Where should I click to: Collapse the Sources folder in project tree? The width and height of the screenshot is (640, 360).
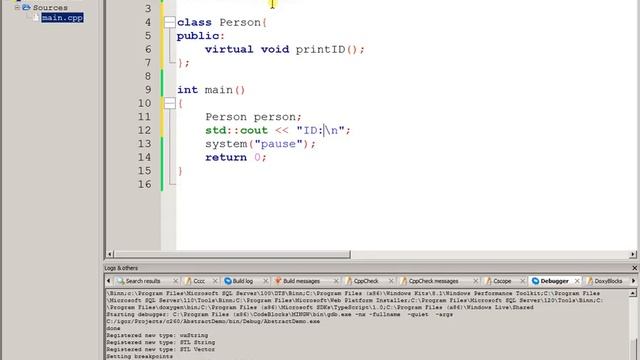pyautogui.click(x=17, y=7)
